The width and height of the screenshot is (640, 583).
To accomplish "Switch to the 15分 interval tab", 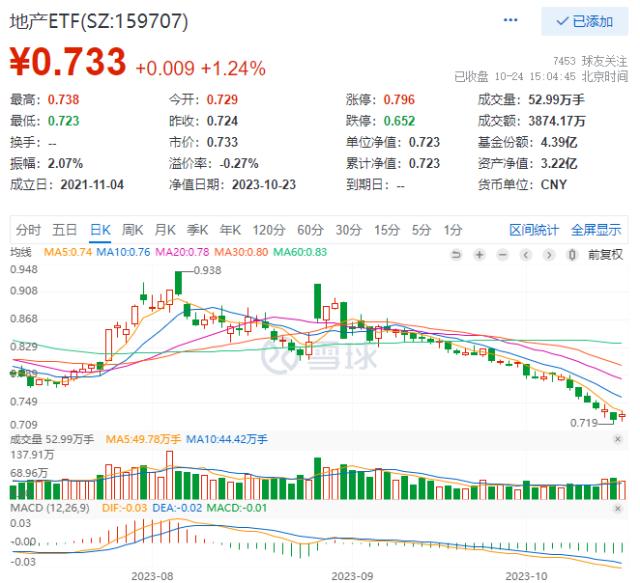I will click(x=387, y=230).
